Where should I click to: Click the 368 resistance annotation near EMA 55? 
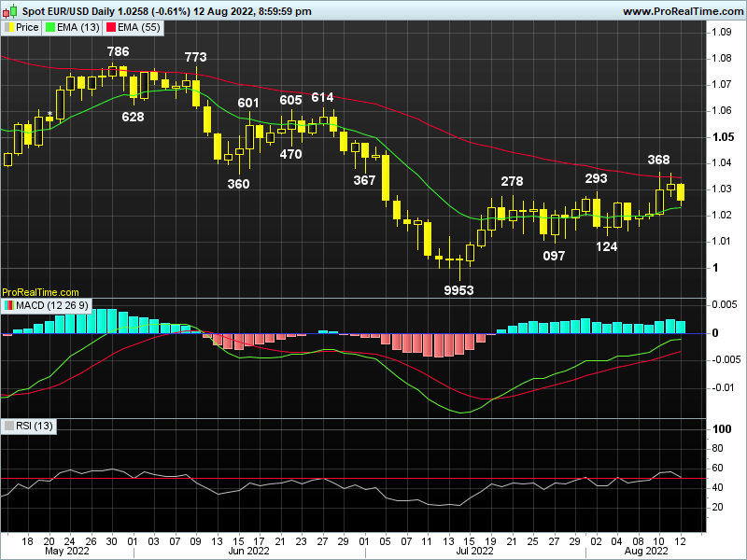point(658,161)
